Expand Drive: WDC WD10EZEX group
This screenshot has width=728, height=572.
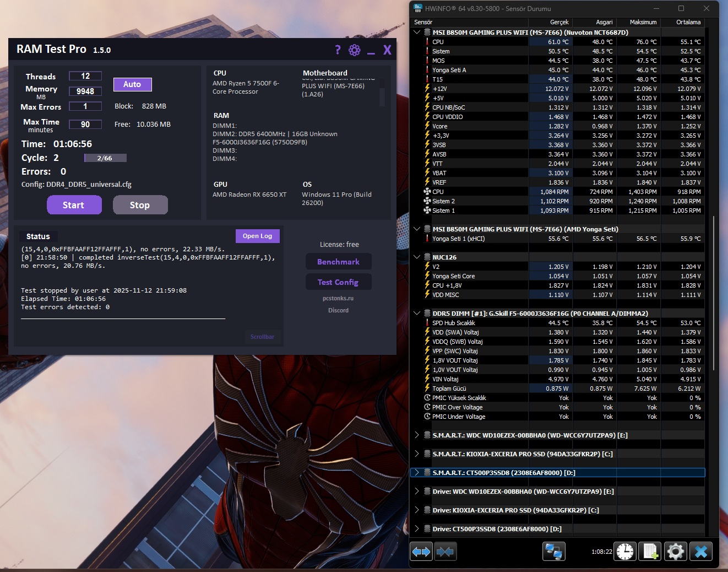coord(417,492)
